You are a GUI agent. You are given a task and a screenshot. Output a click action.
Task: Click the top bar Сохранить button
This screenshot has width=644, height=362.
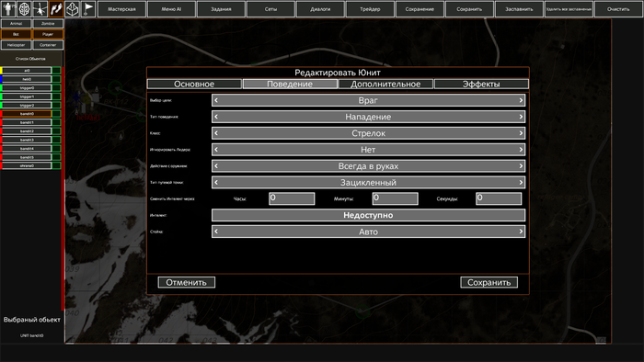coord(469,9)
